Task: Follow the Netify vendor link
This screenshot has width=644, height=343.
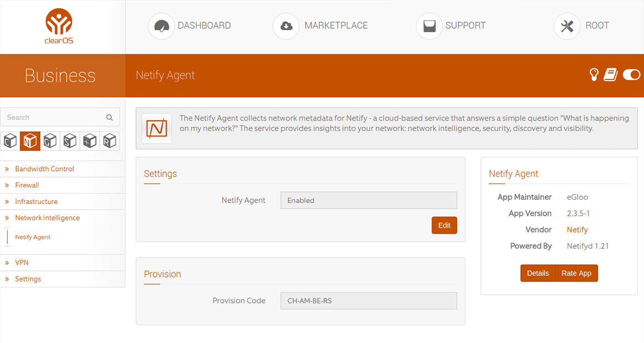Action: click(x=577, y=230)
